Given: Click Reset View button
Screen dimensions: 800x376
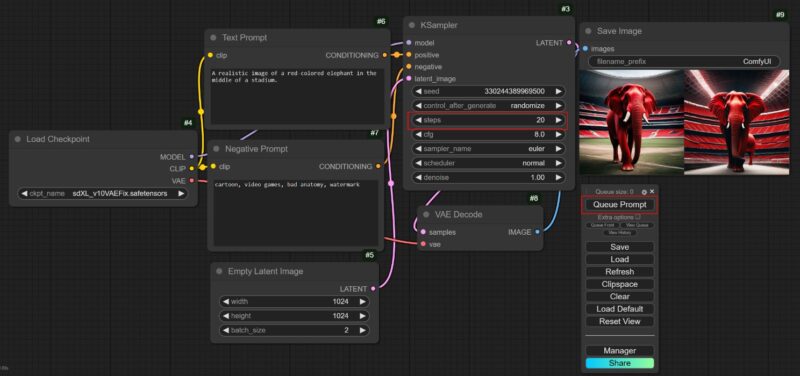Looking at the screenshot, I should 619,321.
